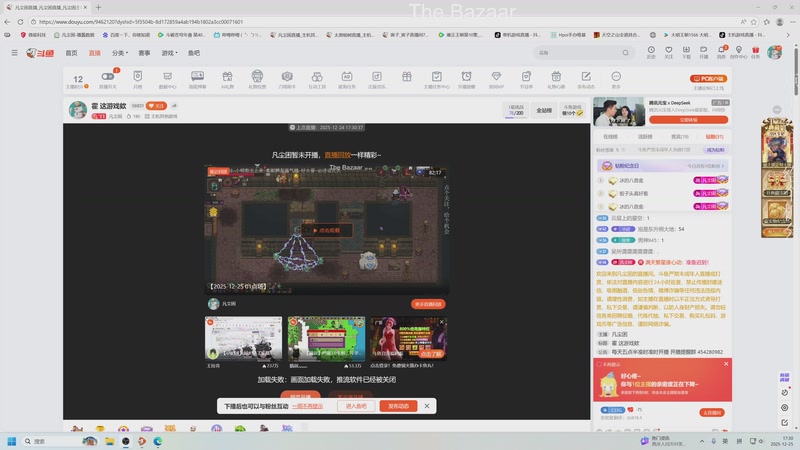Show hidden system tray icons chevron
Screen dimensions: 800x450
(702, 441)
